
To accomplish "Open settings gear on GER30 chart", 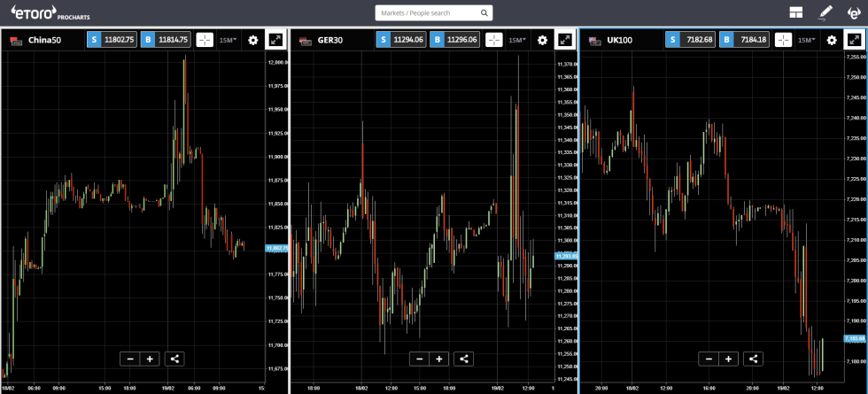I will click(x=542, y=40).
